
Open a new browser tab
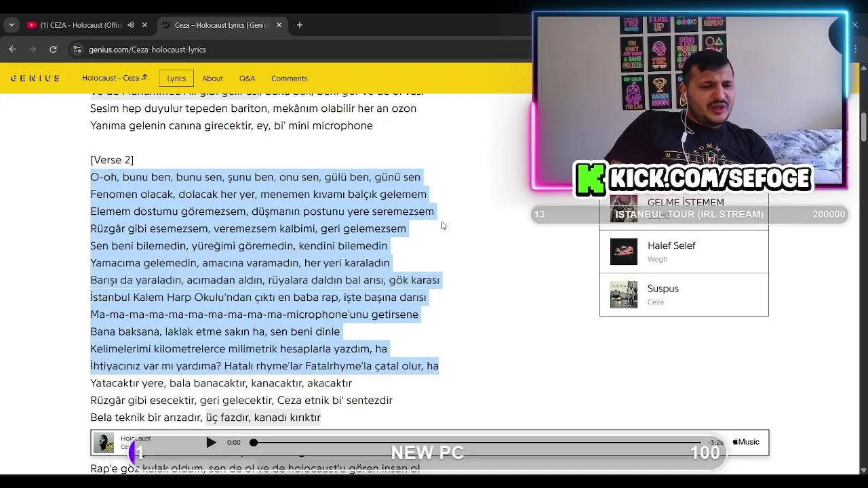(299, 25)
